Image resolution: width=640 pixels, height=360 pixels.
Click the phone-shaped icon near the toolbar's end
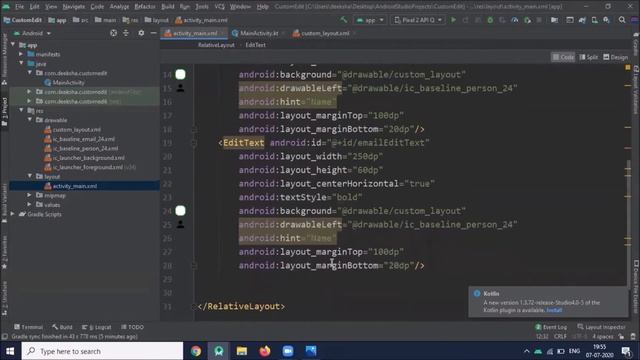click(x=594, y=20)
